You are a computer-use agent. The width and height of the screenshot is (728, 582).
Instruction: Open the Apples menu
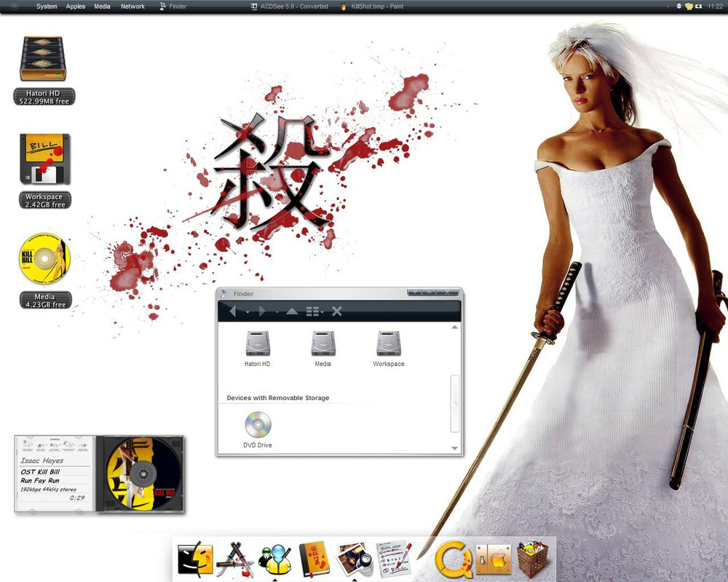pyautogui.click(x=75, y=7)
